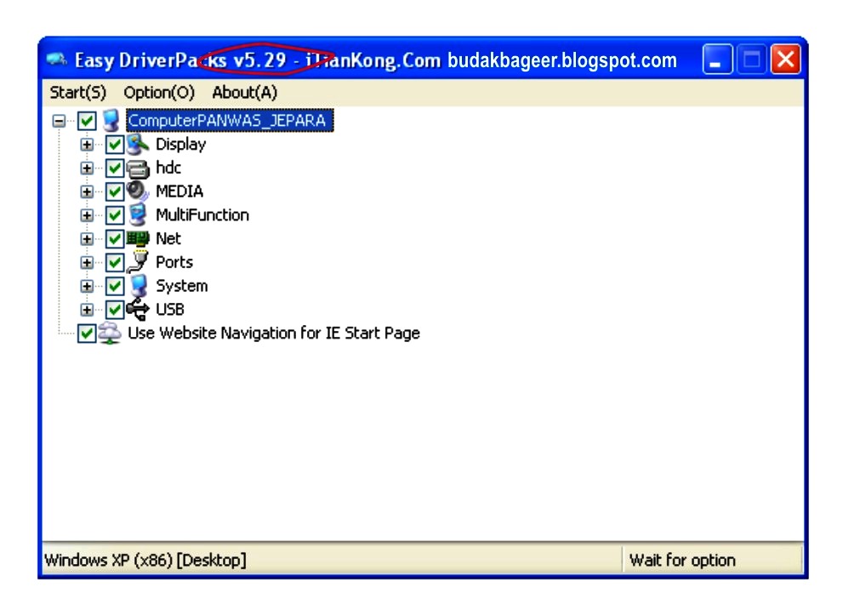Disable the Net drivers checkbox
Screen dimensions: 860x616
click(114, 238)
